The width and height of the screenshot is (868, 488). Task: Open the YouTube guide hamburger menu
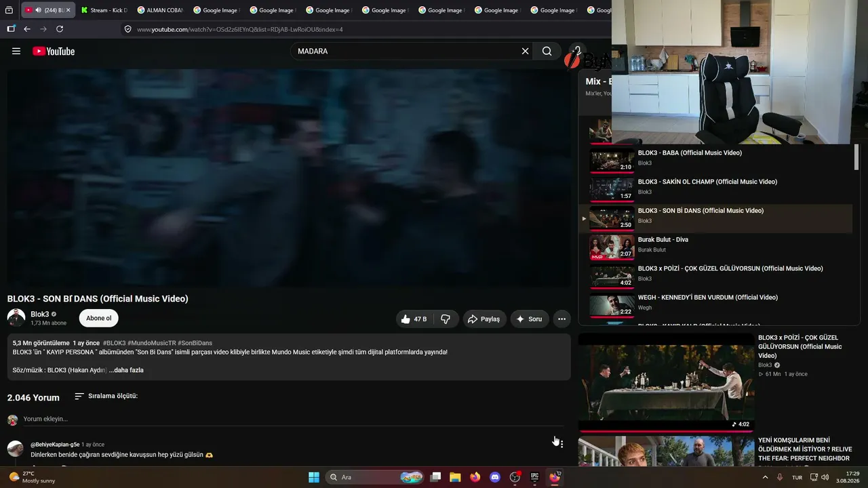(16, 52)
